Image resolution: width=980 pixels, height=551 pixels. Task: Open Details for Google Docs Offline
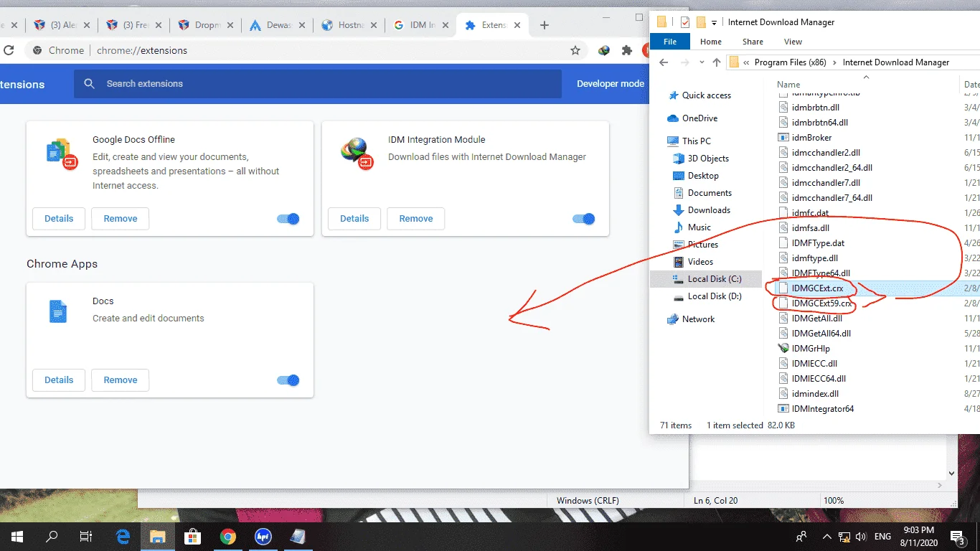59,219
